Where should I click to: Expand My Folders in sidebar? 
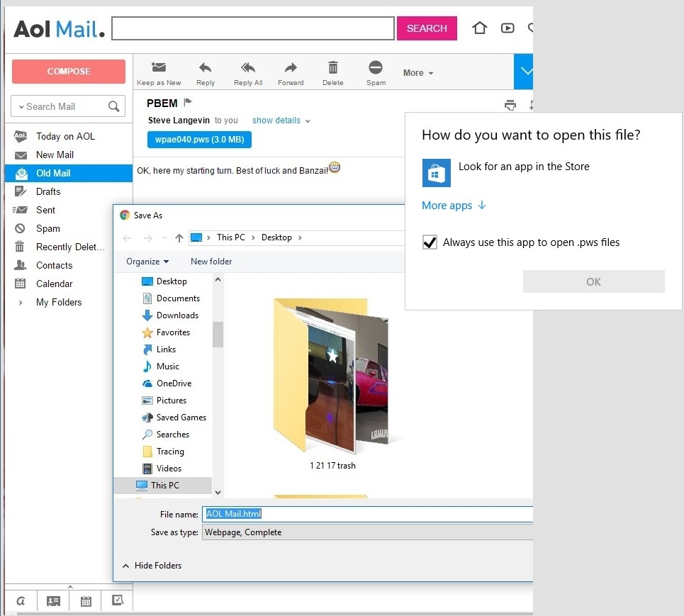[x=21, y=302]
